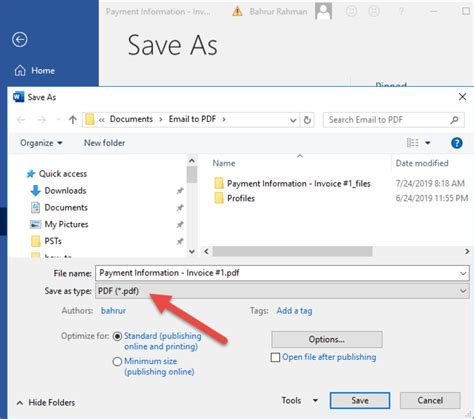Click the Save button
Screen dimensions: 474x419
360,400
